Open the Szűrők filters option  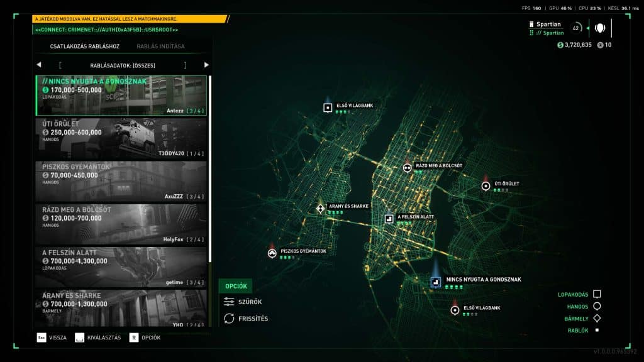point(243,302)
